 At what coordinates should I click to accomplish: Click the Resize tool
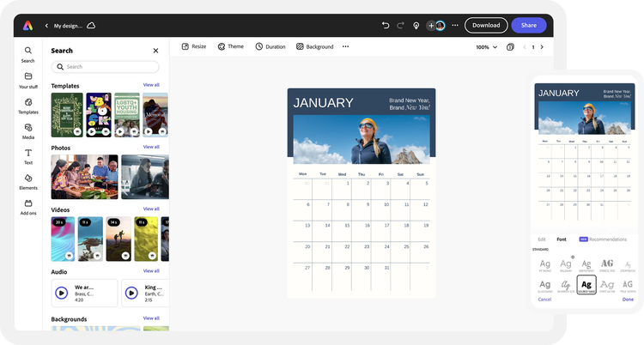pos(194,46)
